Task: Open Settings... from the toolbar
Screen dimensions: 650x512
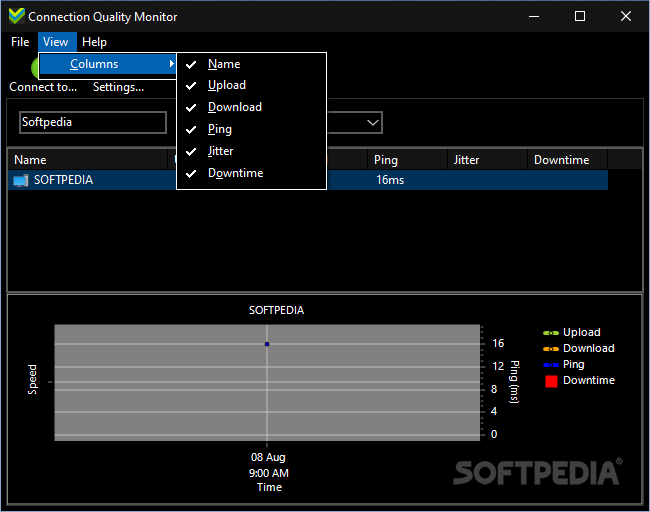Action: [119, 87]
